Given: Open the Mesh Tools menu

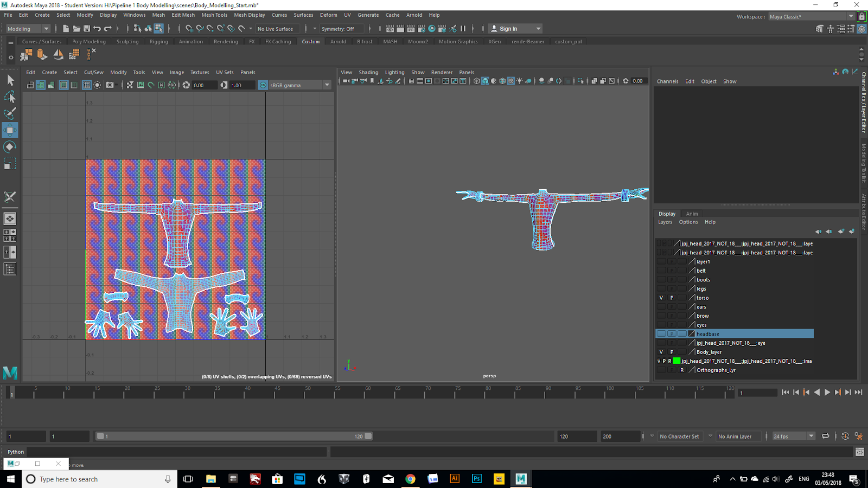Looking at the screenshot, I should [214, 15].
